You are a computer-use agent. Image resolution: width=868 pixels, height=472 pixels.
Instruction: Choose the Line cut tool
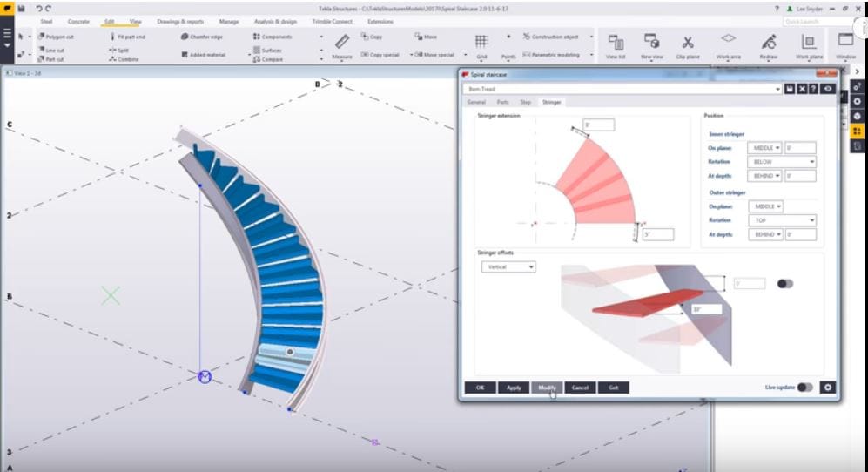click(50, 50)
